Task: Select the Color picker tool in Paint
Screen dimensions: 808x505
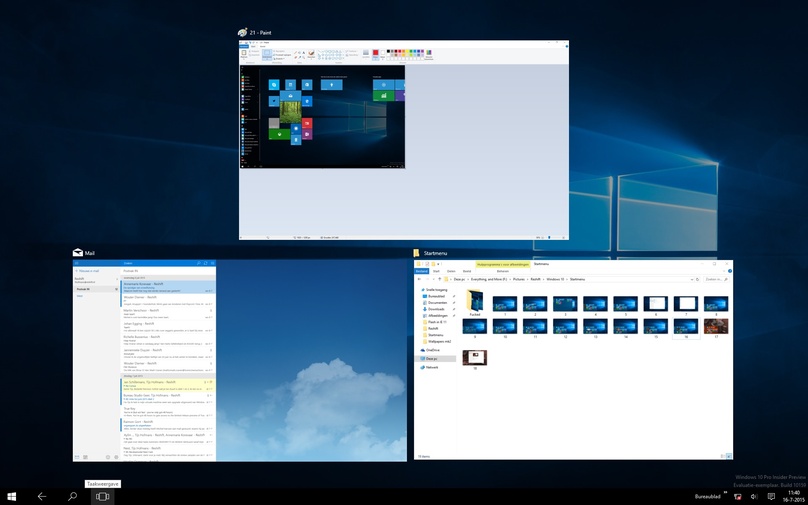Action: 299,57
